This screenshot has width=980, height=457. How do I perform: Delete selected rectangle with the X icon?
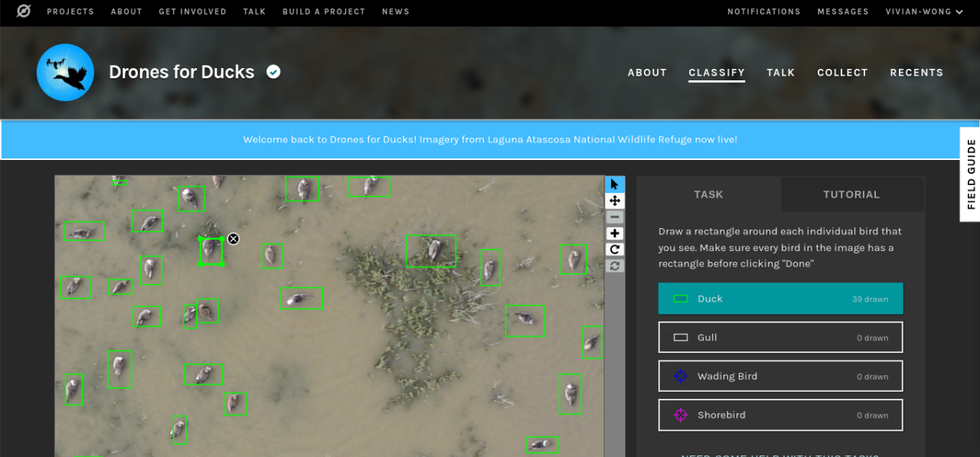pos(234,239)
